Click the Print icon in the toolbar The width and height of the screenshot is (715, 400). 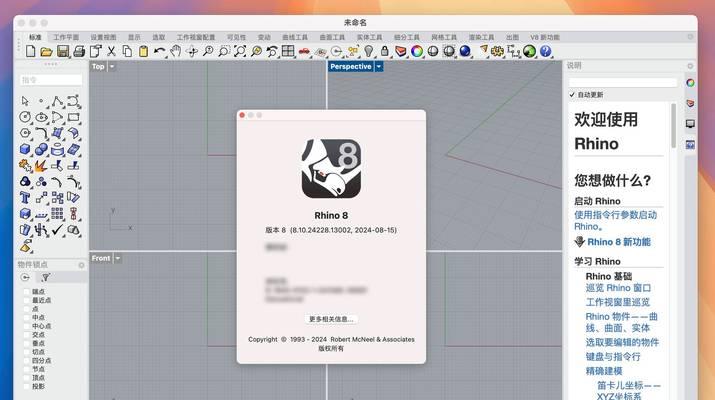coord(79,51)
